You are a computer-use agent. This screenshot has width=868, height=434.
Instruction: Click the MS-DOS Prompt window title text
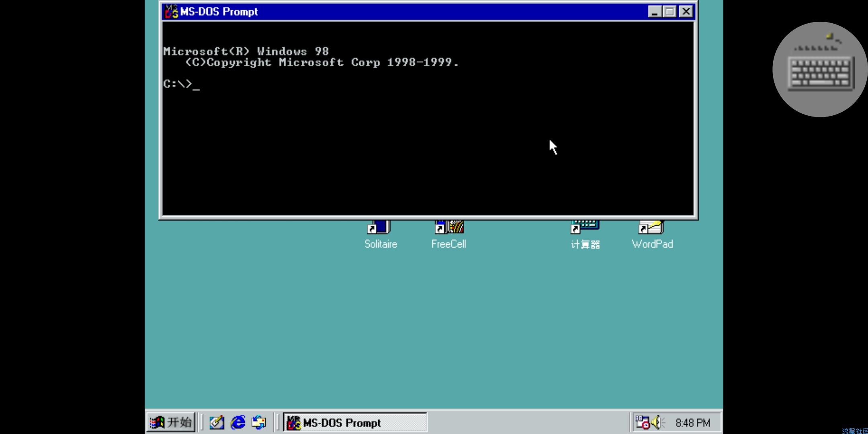[219, 12]
